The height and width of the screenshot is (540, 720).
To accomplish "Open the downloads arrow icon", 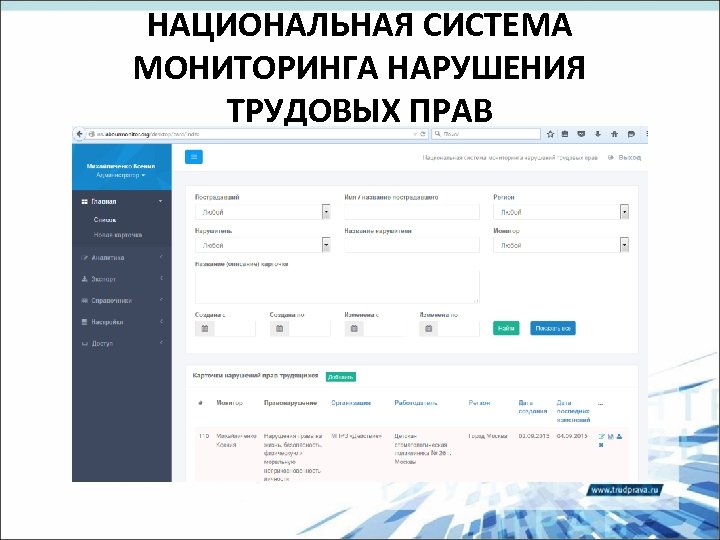I will coord(598,134).
